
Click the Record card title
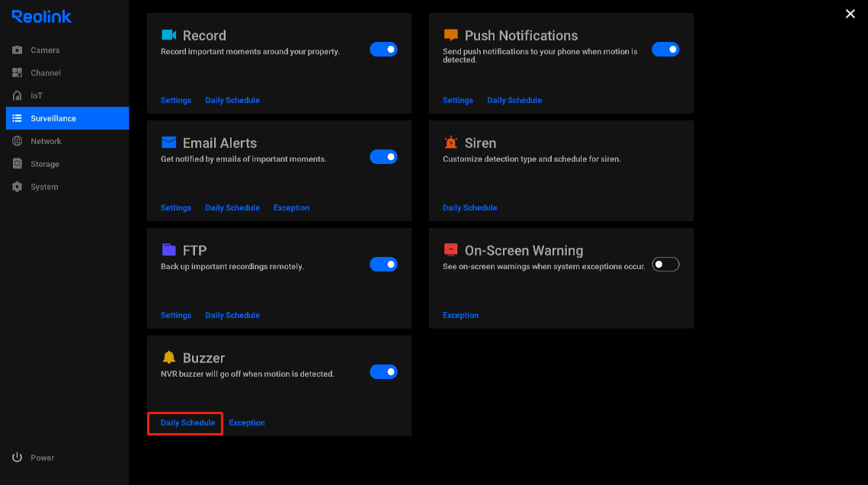[x=204, y=35]
